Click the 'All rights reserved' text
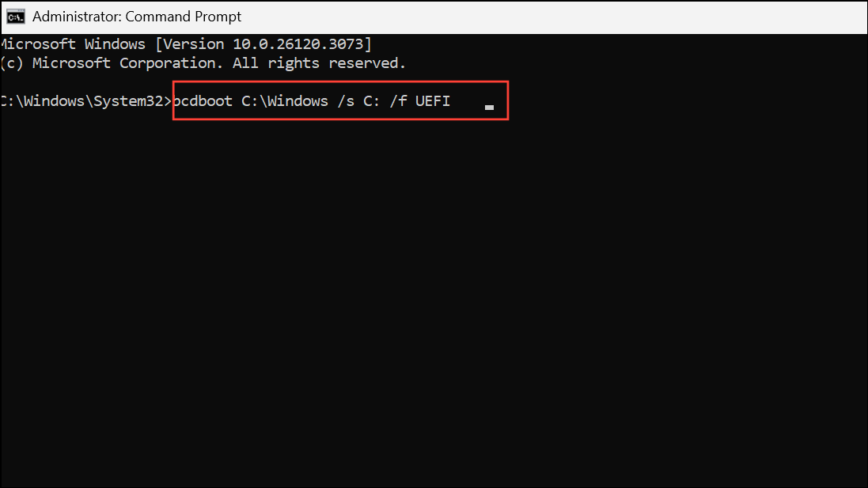The width and height of the screenshot is (868, 488). 316,62
